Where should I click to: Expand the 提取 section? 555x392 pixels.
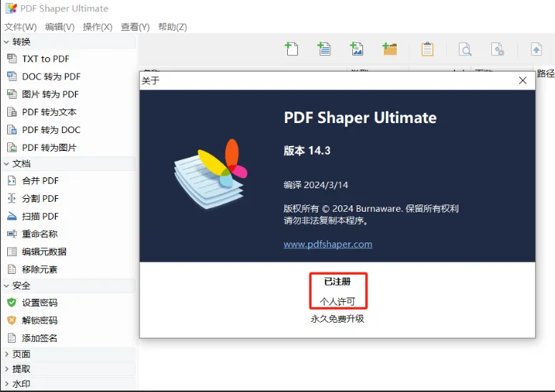6,368
